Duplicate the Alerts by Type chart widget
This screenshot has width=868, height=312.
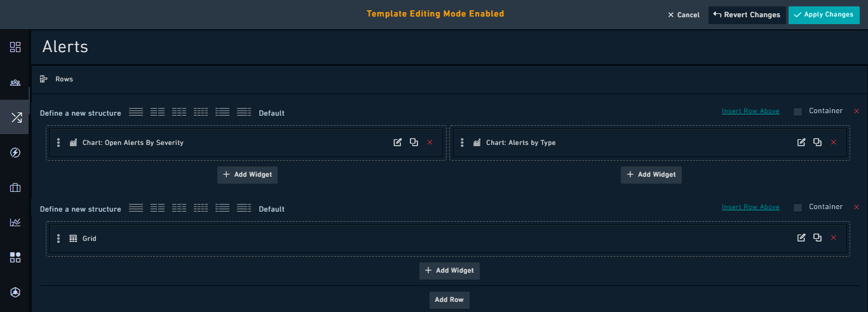pos(818,142)
